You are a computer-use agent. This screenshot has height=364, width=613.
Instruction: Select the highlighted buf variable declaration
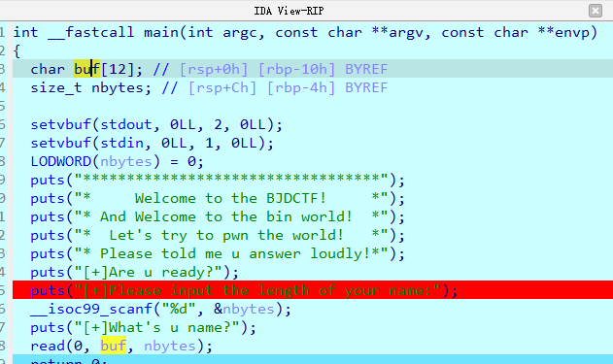[86, 69]
